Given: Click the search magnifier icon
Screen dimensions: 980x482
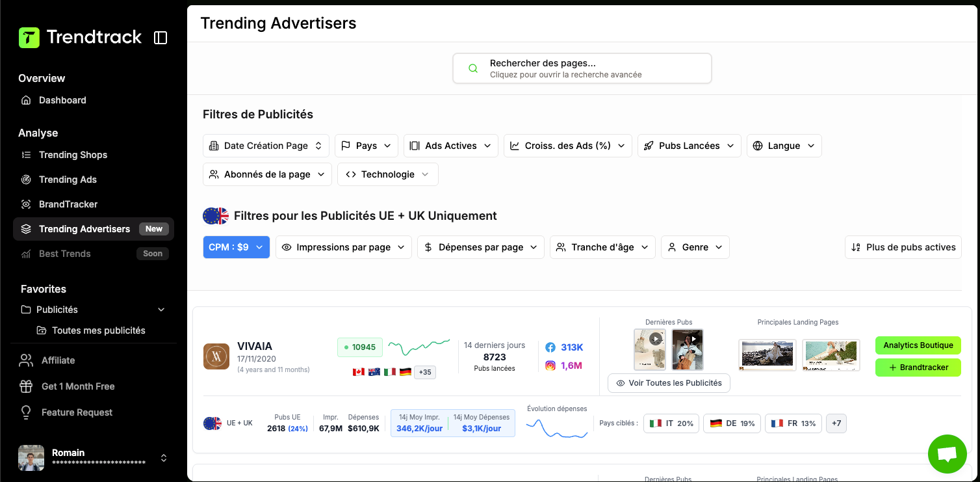Looking at the screenshot, I should pos(474,68).
